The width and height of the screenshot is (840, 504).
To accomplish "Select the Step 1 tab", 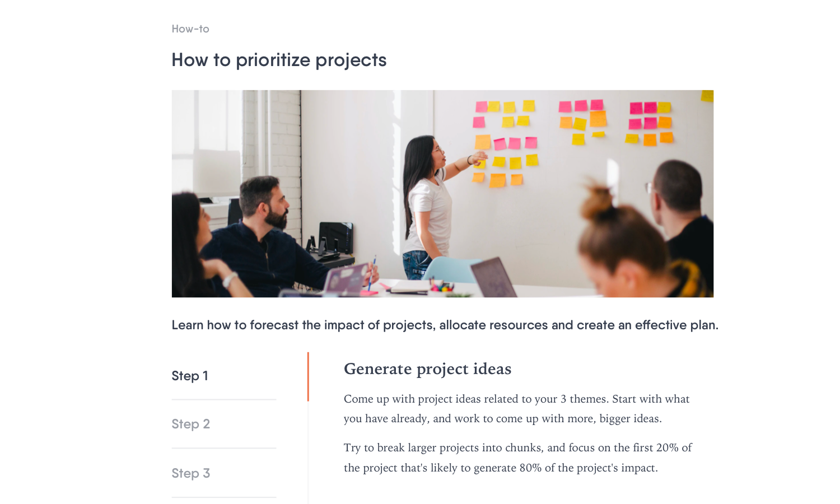I will tap(223, 376).
